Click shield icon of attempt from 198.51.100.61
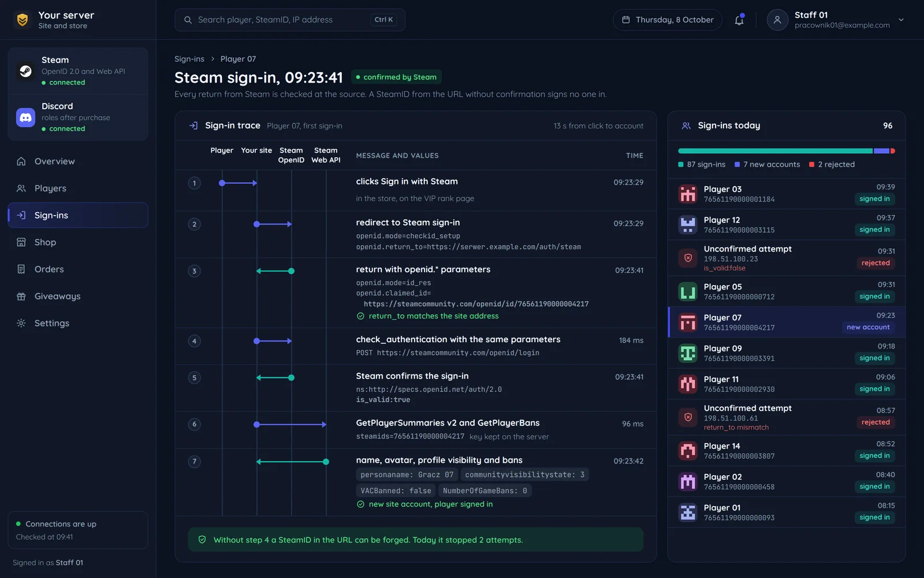924x578 pixels. click(688, 417)
